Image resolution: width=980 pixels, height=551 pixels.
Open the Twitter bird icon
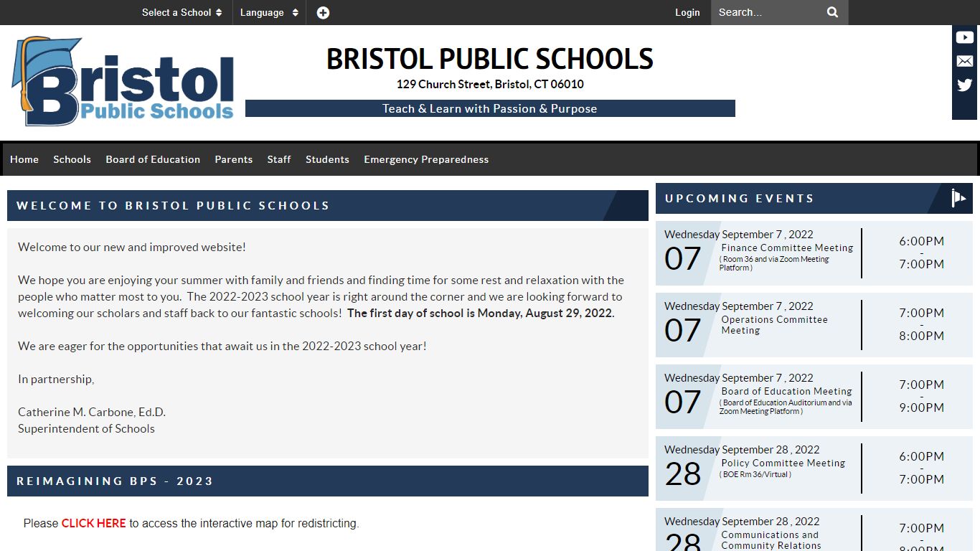pos(965,85)
